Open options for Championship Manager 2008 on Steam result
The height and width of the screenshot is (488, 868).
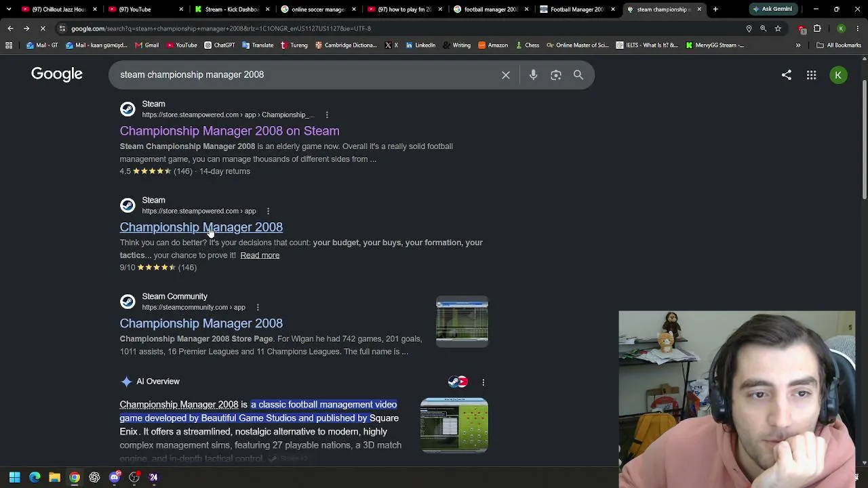(x=327, y=115)
